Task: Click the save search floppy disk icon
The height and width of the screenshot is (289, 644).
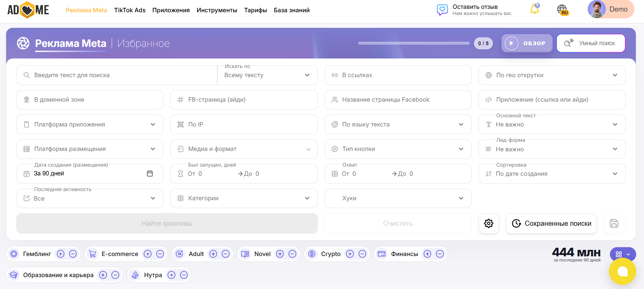Action: 614,223
